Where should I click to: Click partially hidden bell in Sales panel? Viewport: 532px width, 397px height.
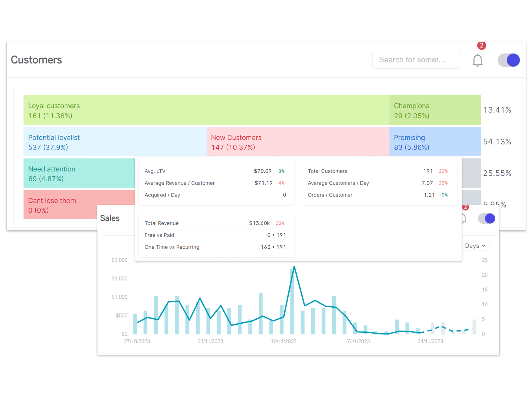coord(464,219)
